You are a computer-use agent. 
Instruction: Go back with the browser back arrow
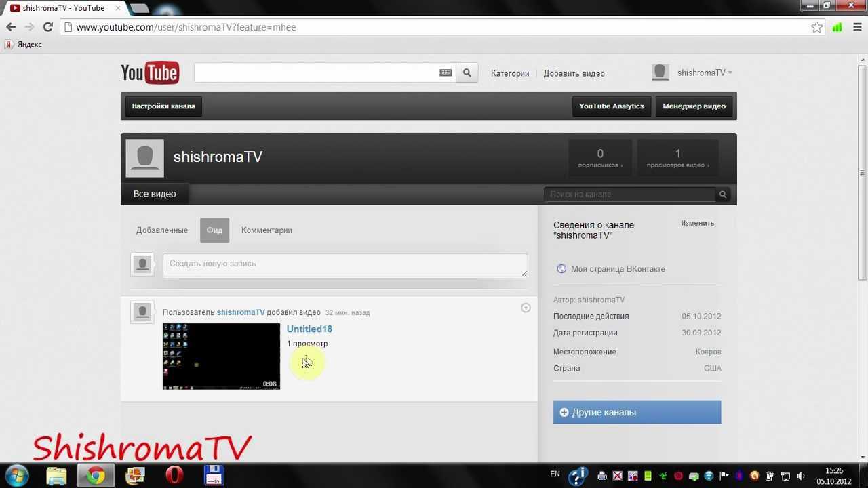11,27
